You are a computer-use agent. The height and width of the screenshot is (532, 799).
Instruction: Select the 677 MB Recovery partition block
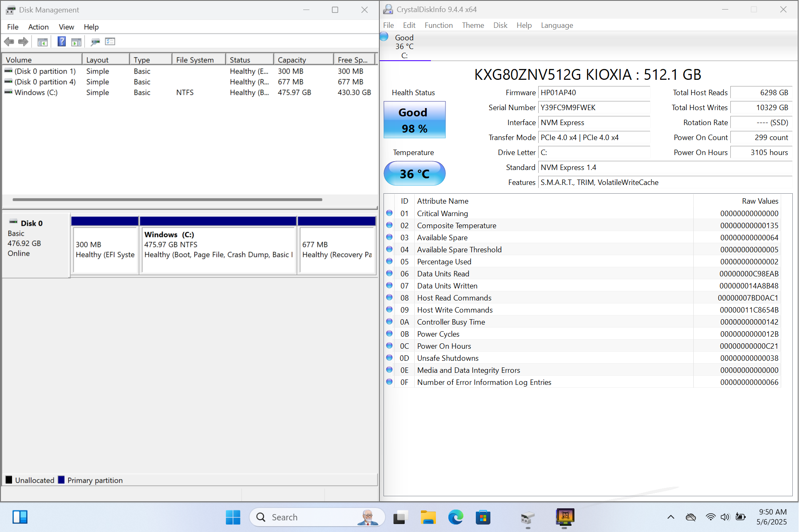tap(337, 245)
